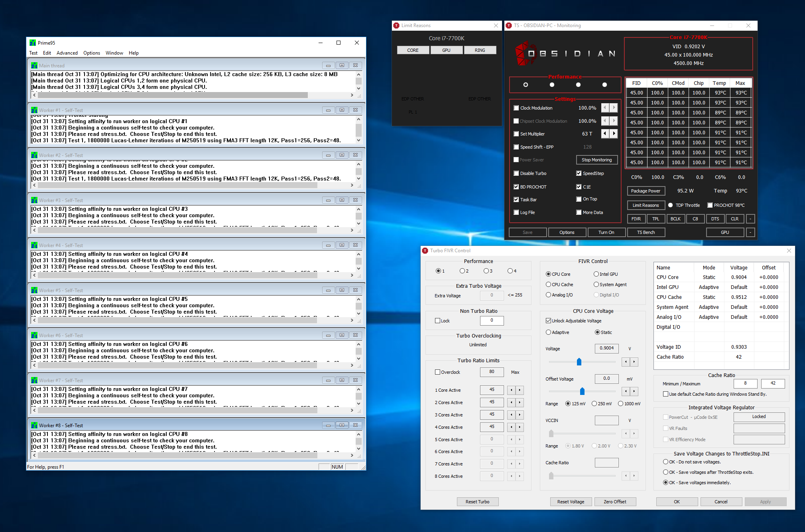Open the Advanced menu in Prime95
The width and height of the screenshot is (805, 532).
67,53
